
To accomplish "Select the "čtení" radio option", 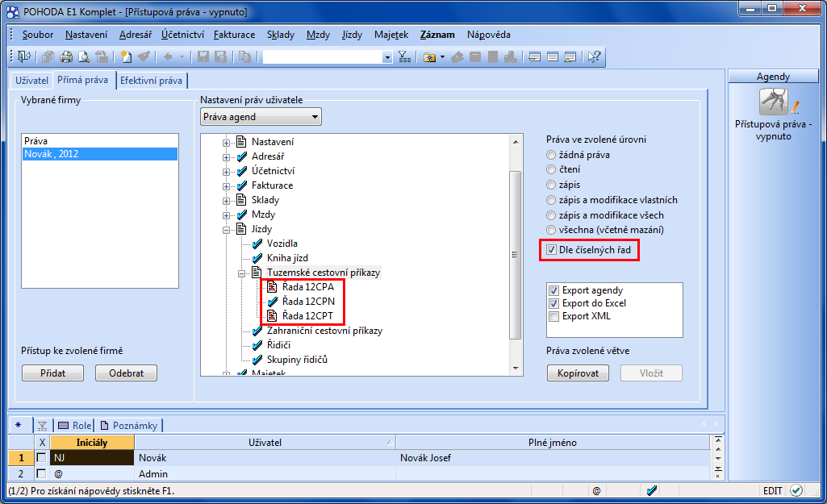I will (x=551, y=169).
